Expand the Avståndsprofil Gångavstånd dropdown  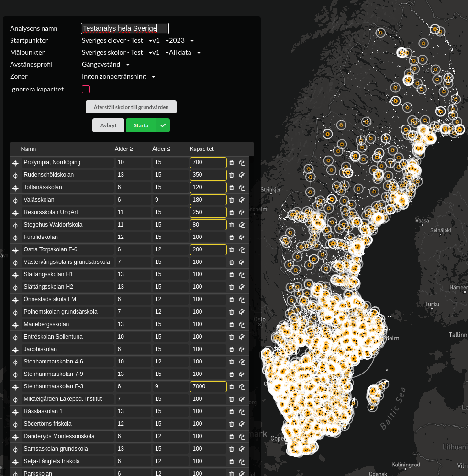pos(106,64)
